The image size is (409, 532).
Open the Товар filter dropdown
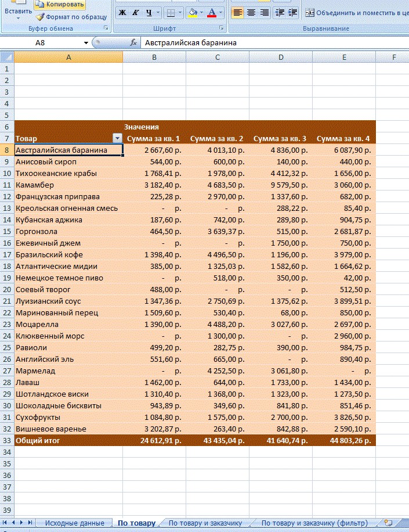pyautogui.click(x=117, y=138)
